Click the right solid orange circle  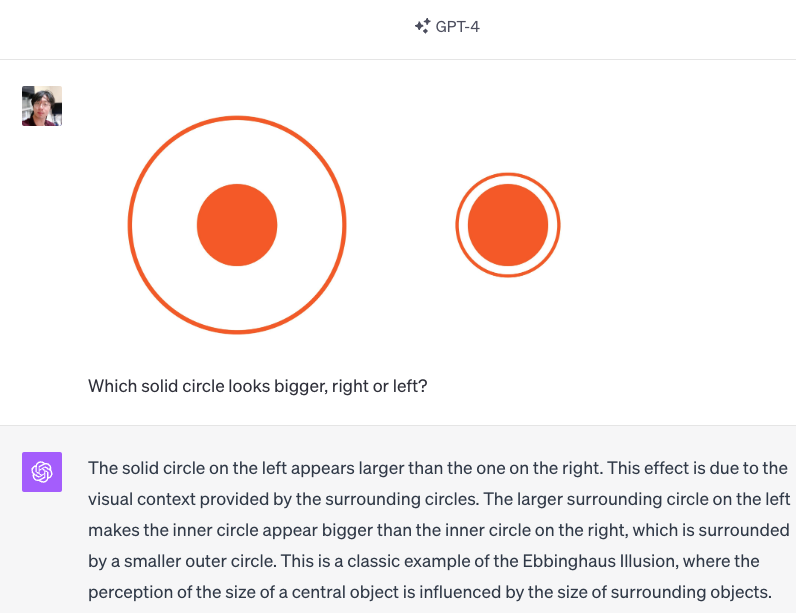coord(508,225)
